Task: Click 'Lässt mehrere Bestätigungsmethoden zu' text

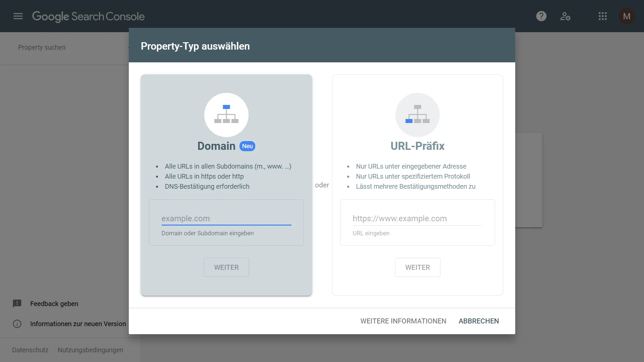Action: (x=416, y=186)
